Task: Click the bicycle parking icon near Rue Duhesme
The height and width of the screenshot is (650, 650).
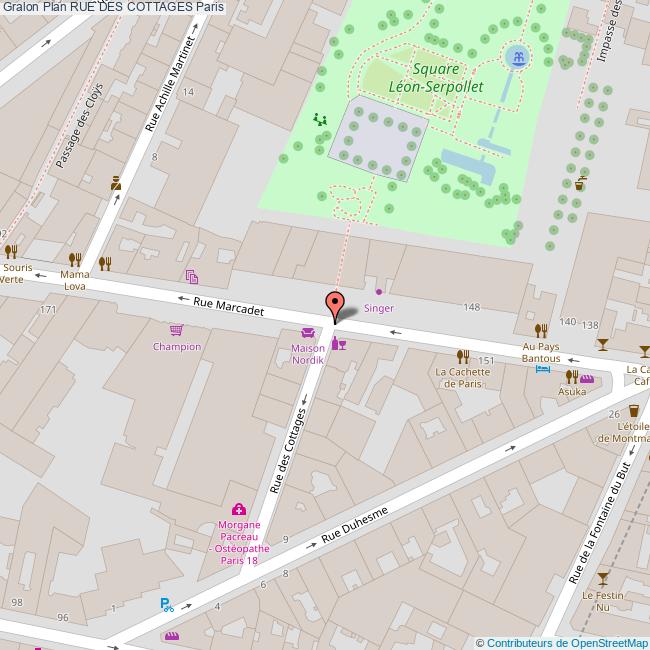Action: (167, 605)
